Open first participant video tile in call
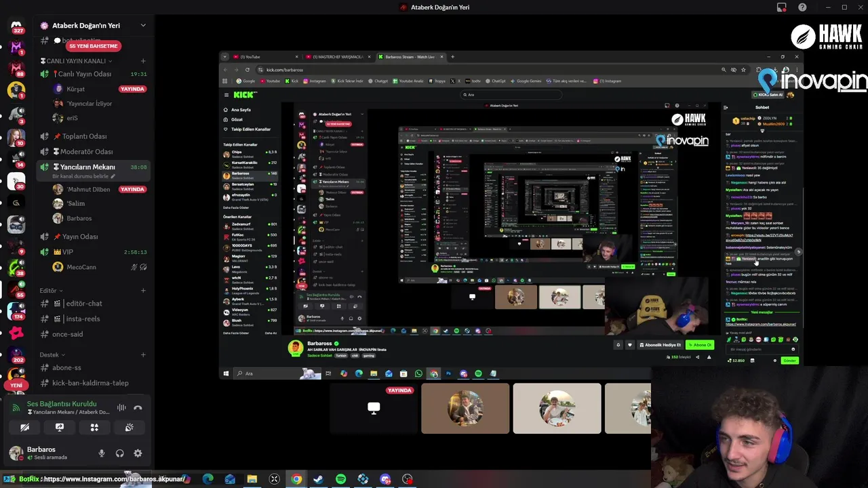Viewport: 868px width, 488px height. pyautogui.click(x=465, y=408)
